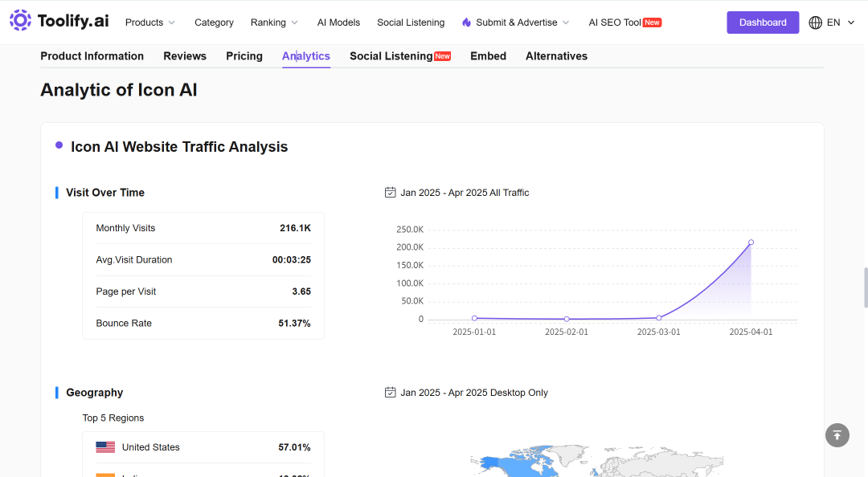The image size is (868, 477).
Task: Click the Geography section heading
Action: pos(95,393)
